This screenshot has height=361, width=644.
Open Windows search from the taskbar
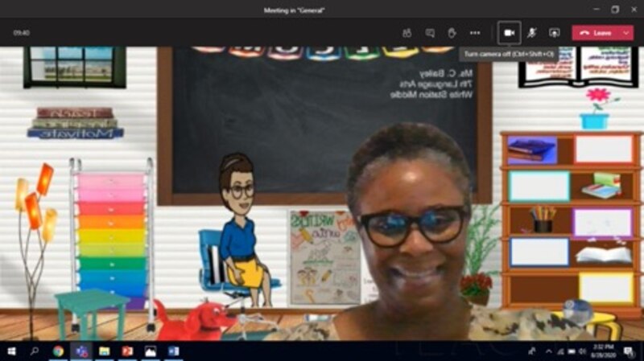pos(35,351)
